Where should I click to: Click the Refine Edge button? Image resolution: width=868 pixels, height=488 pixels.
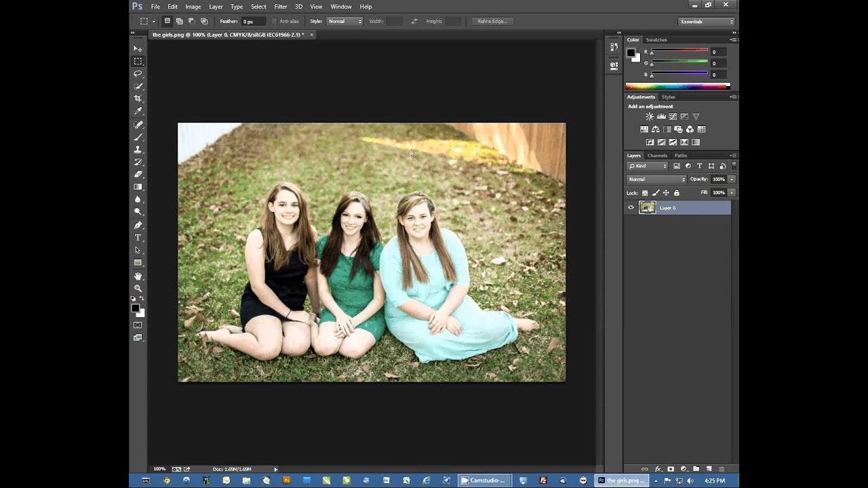click(492, 22)
